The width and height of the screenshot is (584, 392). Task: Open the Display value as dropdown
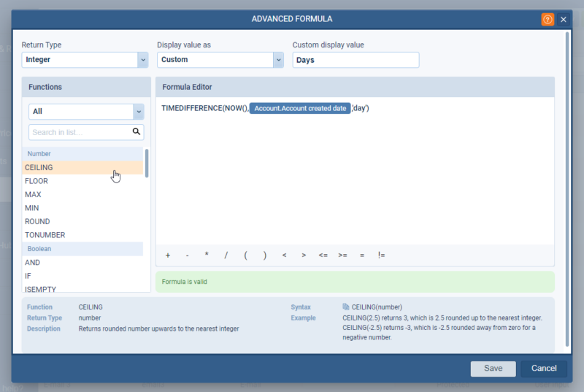[278, 60]
